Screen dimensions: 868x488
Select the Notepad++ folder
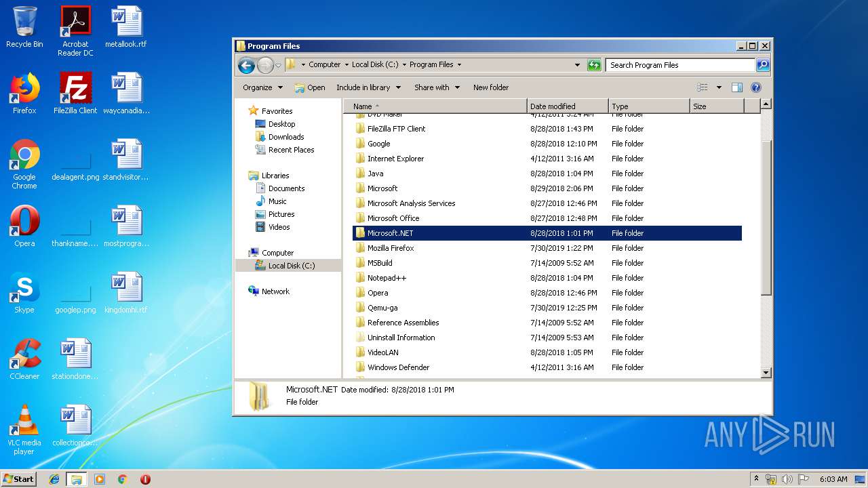(547, 278)
